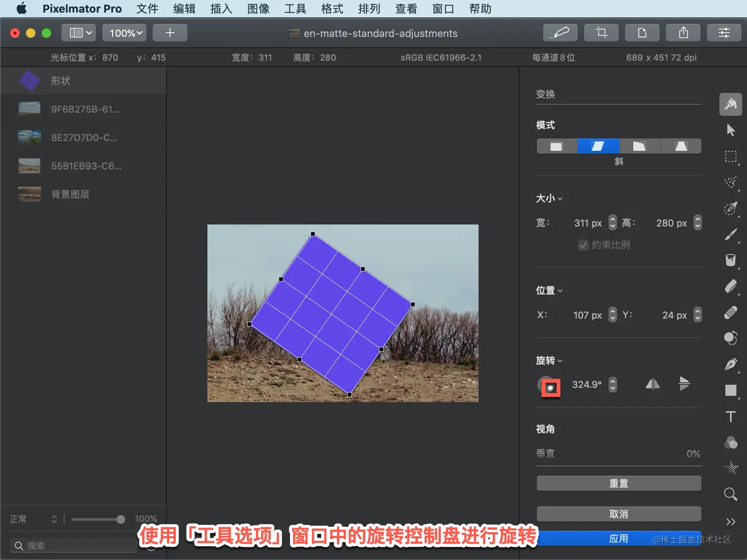Adjust the rotation angle stepper
The height and width of the screenshot is (560, 747).
click(x=613, y=385)
